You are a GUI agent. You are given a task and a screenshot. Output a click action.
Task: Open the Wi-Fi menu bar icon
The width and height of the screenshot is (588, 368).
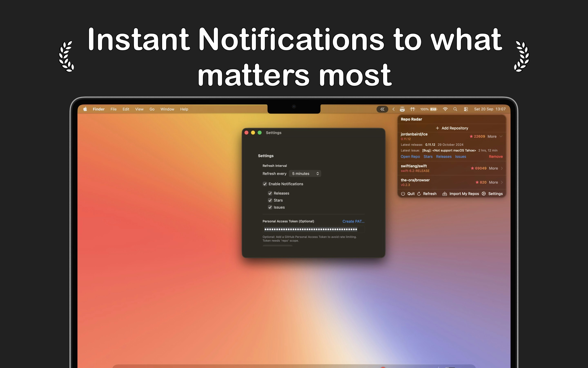[x=445, y=109]
